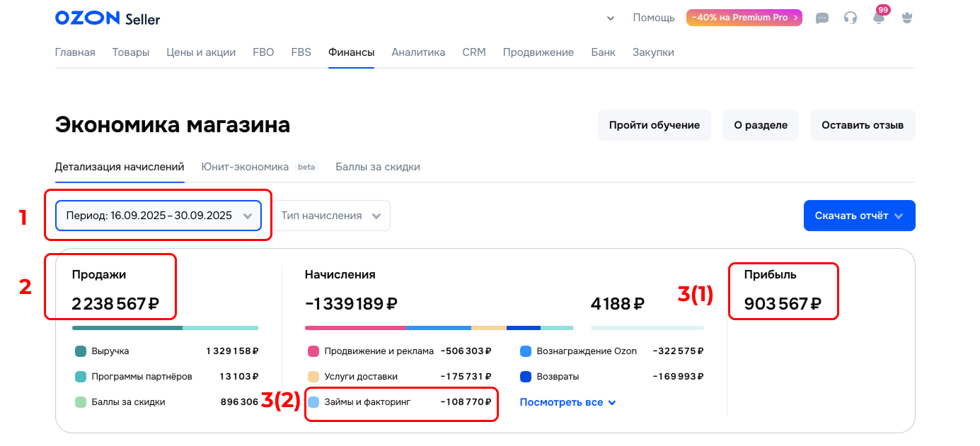Screen dimensions: 980x446
Task: Open the notifications bell
Action: (x=879, y=18)
